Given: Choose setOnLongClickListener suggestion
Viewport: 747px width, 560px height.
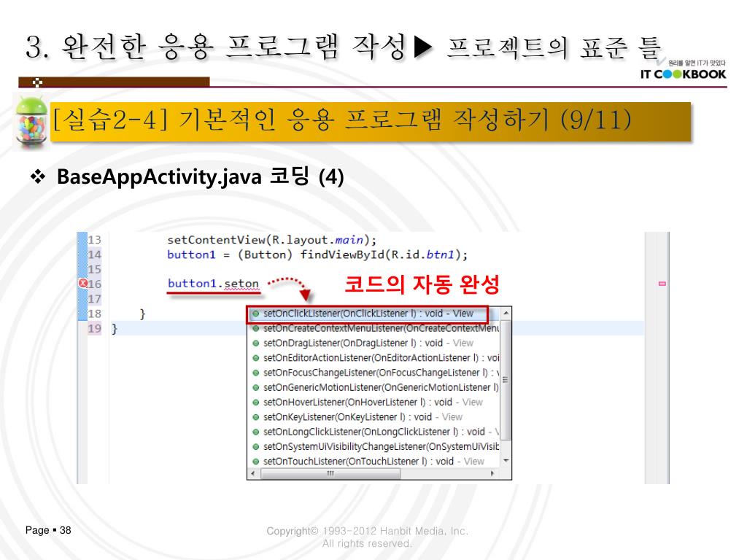Looking at the screenshot, I should pyautogui.click(x=374, y=432).
